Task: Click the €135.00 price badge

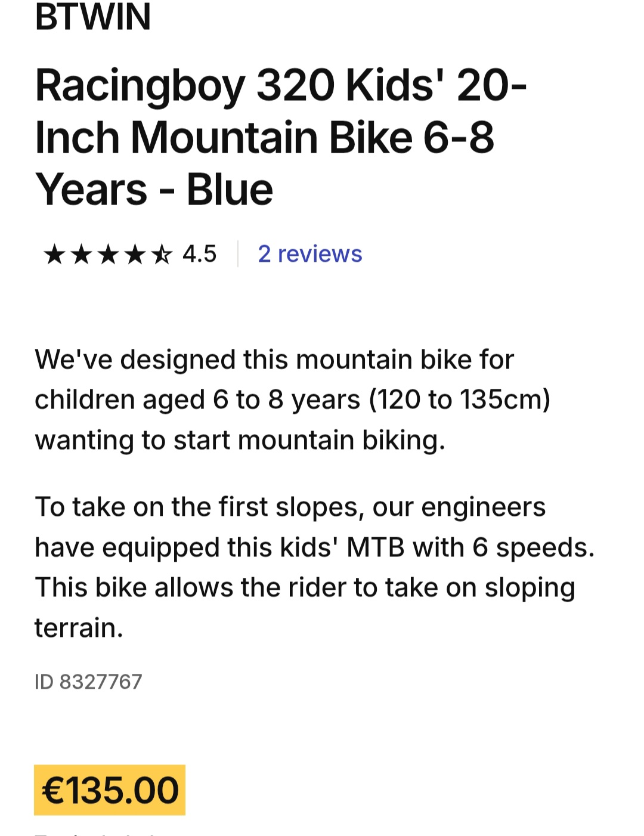Action: pos(110,790)
